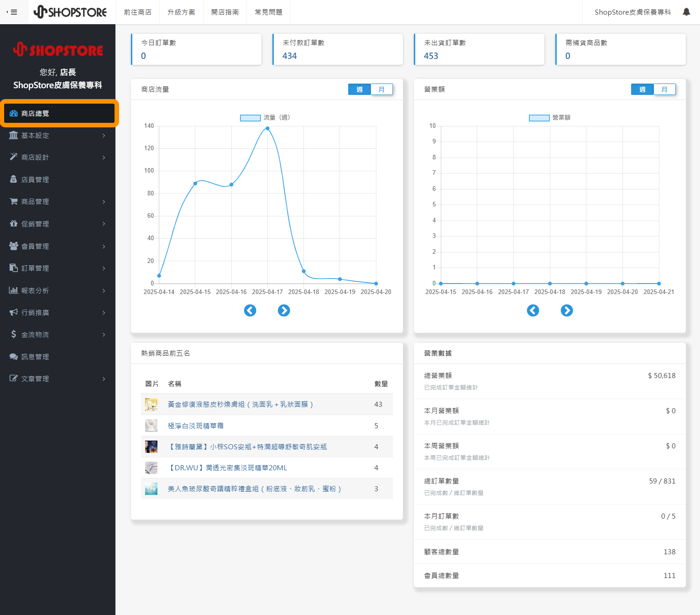This screenshot has width=700, height=615.
Task: Expand 商品管理 submenu chevron
Action: point(104,202)
